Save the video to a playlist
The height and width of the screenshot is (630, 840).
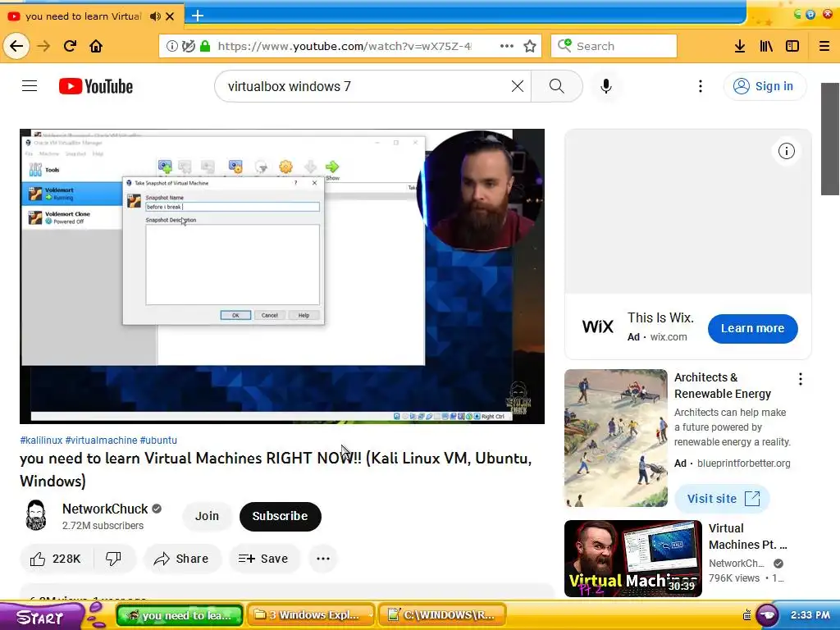pyautogui.click(x=263, y=559)
